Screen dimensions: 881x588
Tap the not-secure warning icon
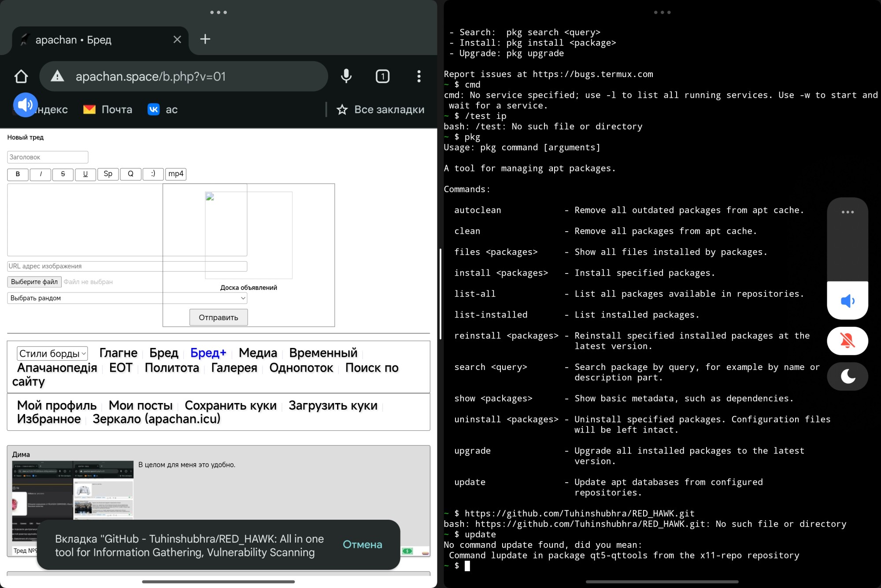tap(57, 76)
